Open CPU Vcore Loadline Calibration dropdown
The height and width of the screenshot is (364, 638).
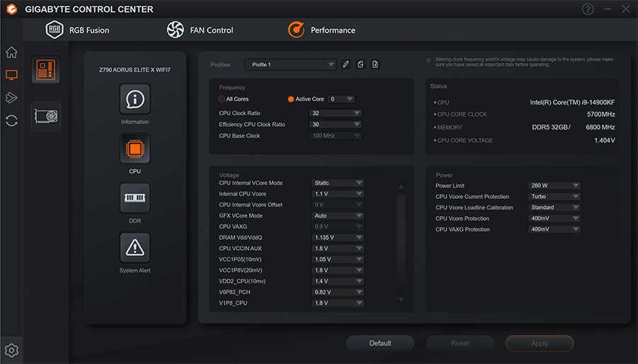(x=554, y=207)
